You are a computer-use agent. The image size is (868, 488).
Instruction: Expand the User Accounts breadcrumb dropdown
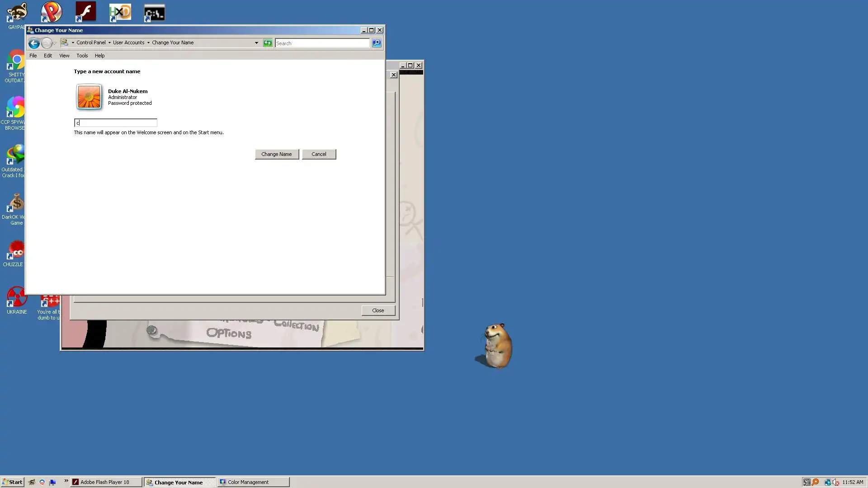pos(148,42)
